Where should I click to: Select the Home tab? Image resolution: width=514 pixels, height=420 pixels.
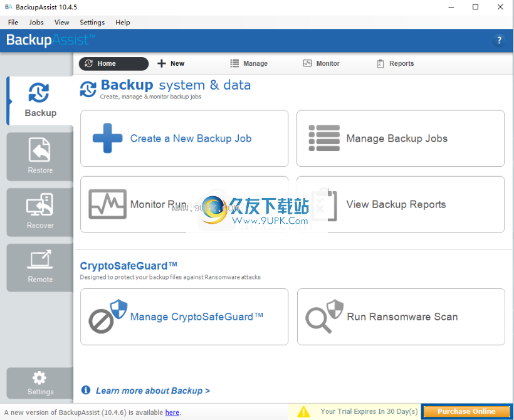[113, 63]
